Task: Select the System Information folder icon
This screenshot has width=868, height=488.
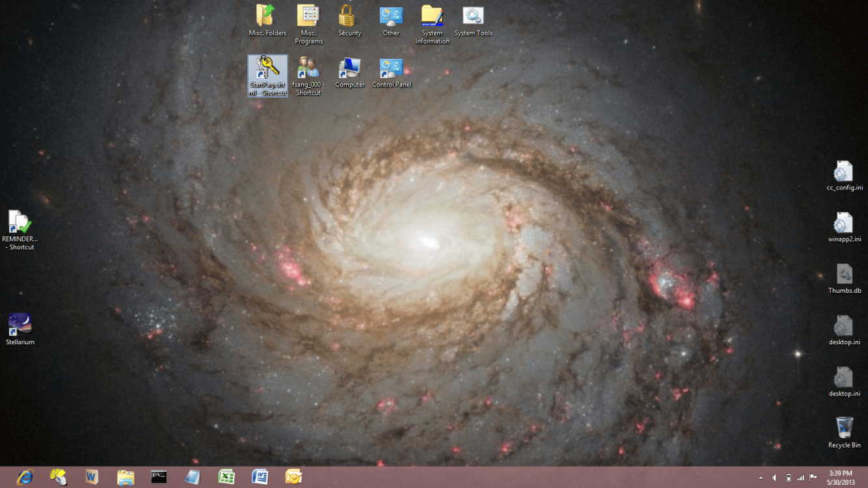Action: click(432, 16)
